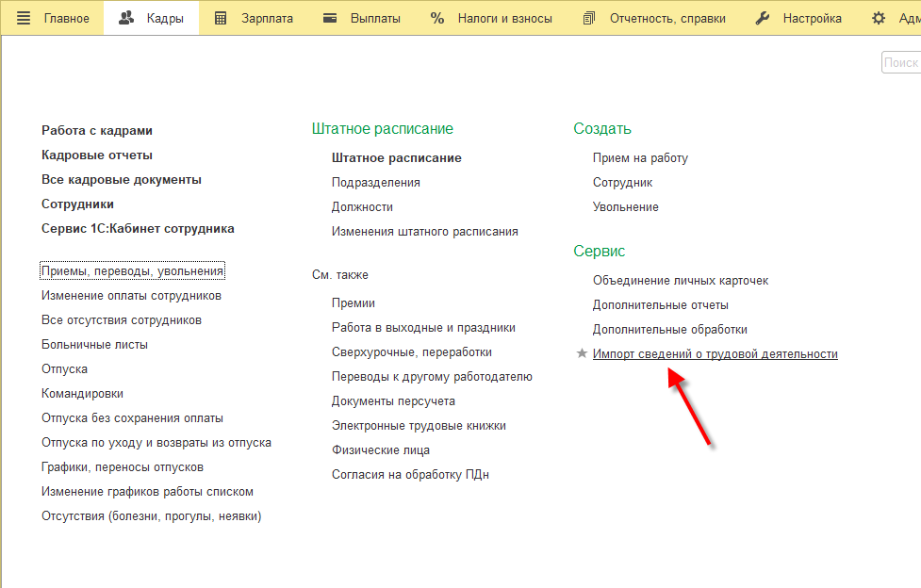Click the favorite star beside Импорт сведений

(x=582, y=353)
